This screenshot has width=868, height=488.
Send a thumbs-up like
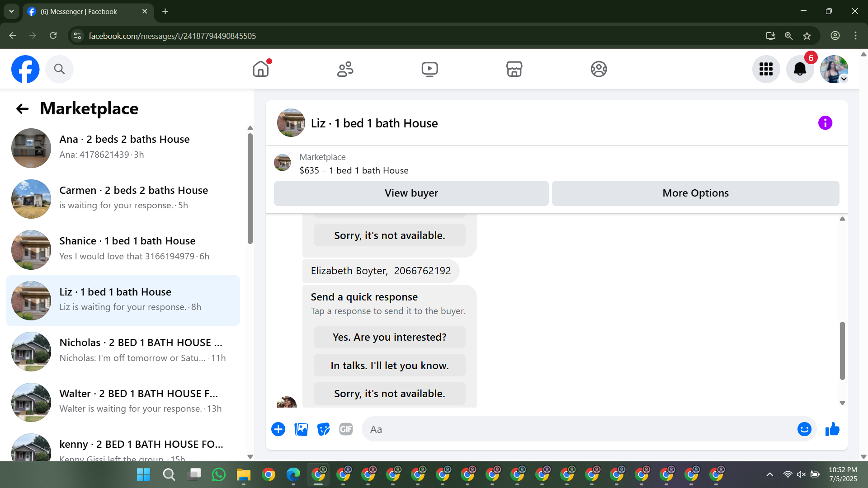832,429
